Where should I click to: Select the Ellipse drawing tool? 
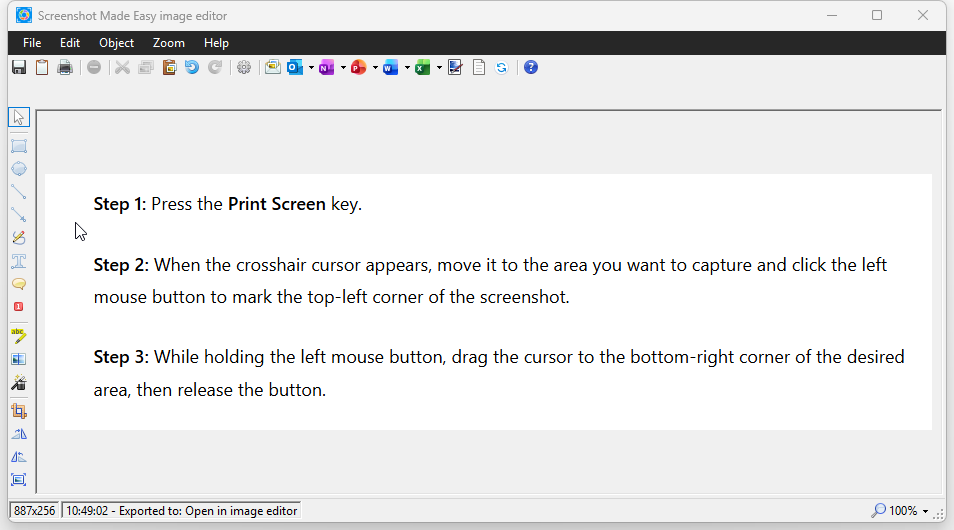pyautogui.click(x=18, y=169)
